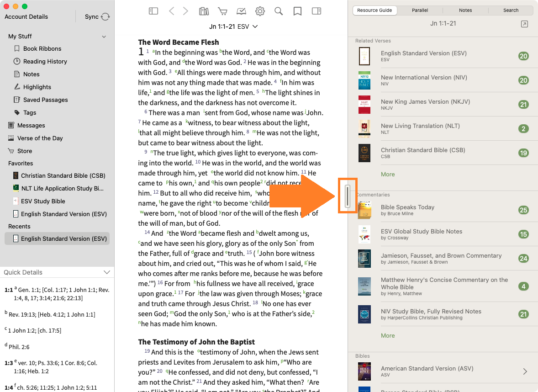
Task: Grab the panel divider handle
Action: click(348, 196)
